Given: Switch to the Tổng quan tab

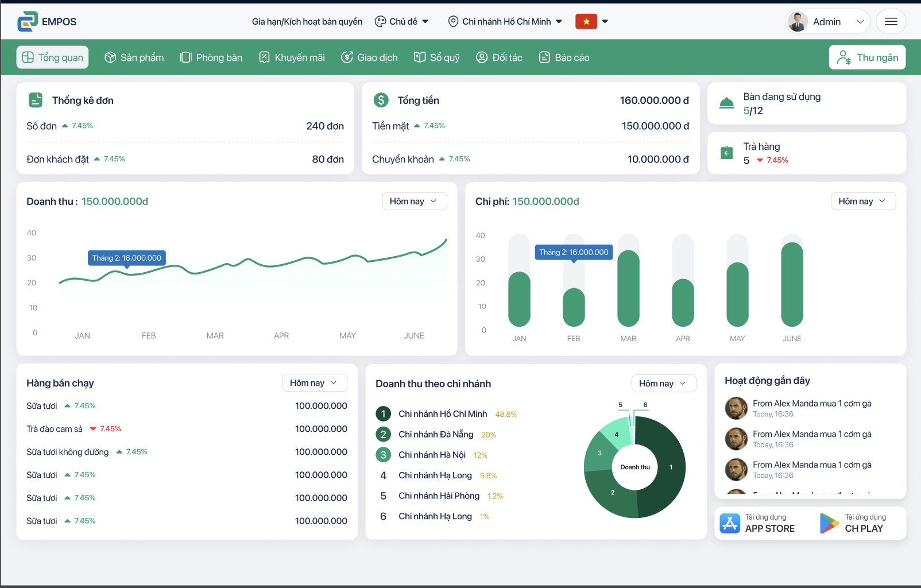Looking at the screenshot, I should pyautogui.click(x=52, y=57).
